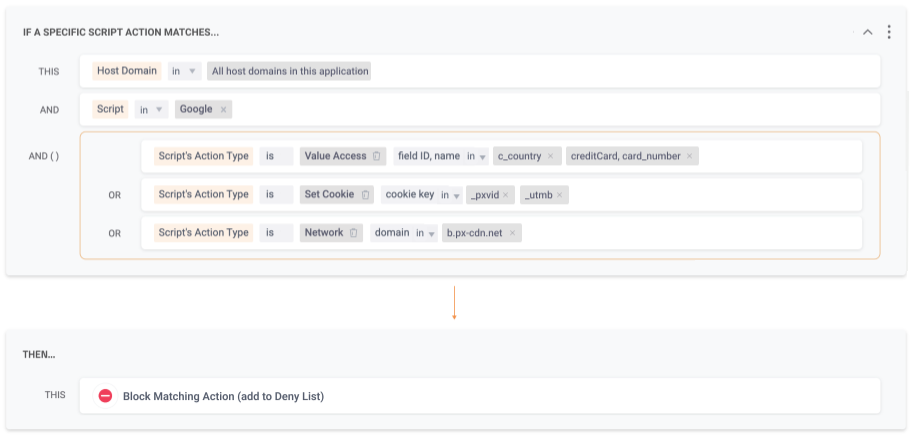Screen dimensions: 912x435
Task: Open the Script 'in' operator dropdown
Action: pyautogui.click(x=151, y=109)
